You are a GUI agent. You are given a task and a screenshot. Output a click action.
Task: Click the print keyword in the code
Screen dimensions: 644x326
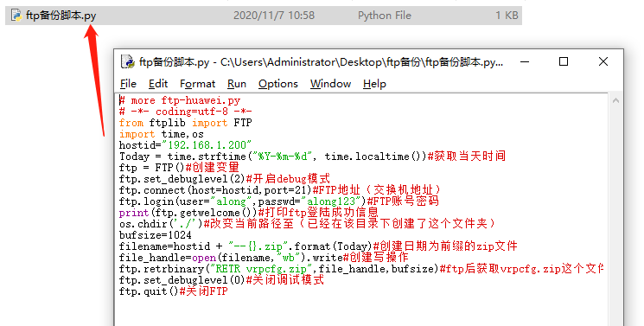click(x=134, y=213)
